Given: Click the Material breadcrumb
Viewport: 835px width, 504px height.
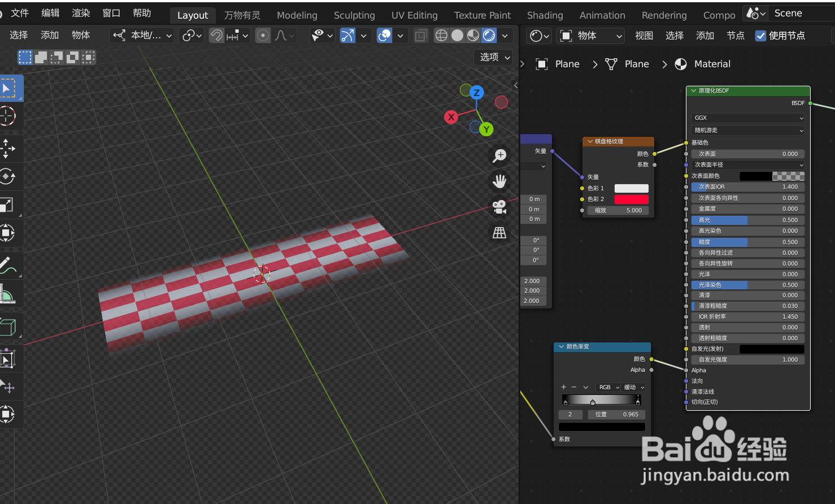Looking at the screenshot, I should click(703, 64).
